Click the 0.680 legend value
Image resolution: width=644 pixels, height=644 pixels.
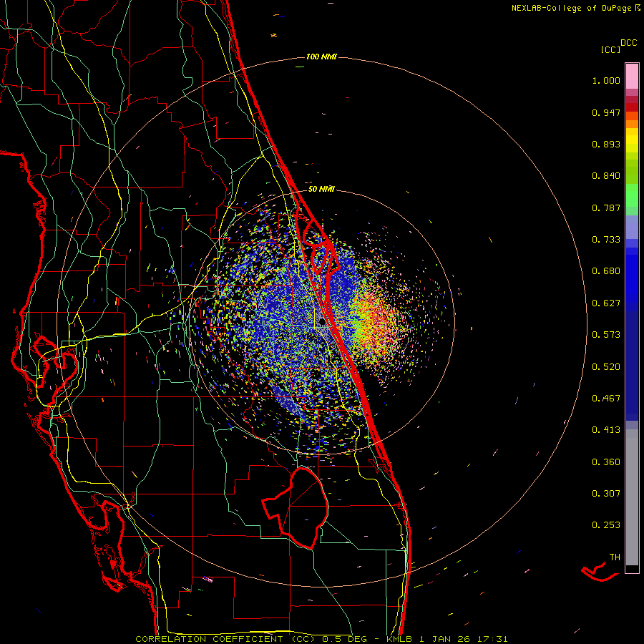606,271
